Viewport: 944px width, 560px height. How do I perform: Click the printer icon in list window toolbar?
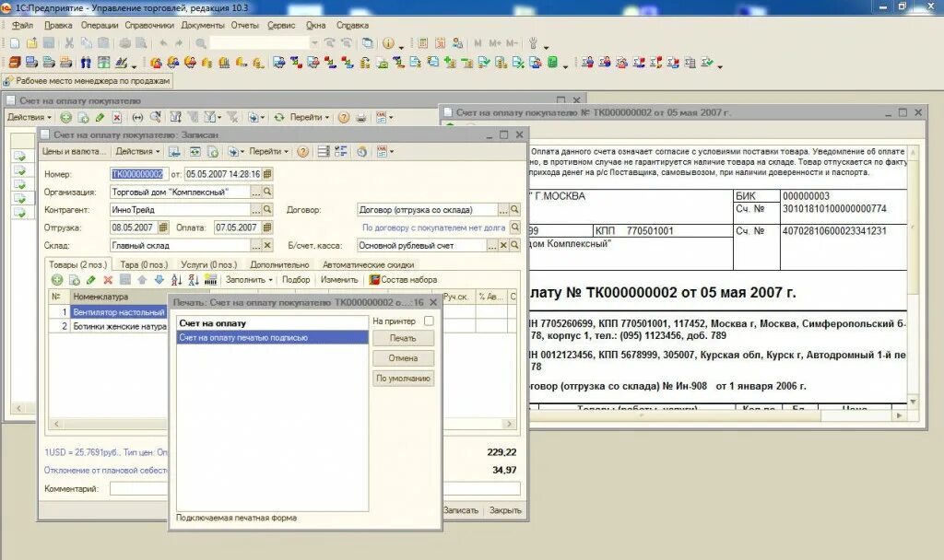tap(360, 118)
